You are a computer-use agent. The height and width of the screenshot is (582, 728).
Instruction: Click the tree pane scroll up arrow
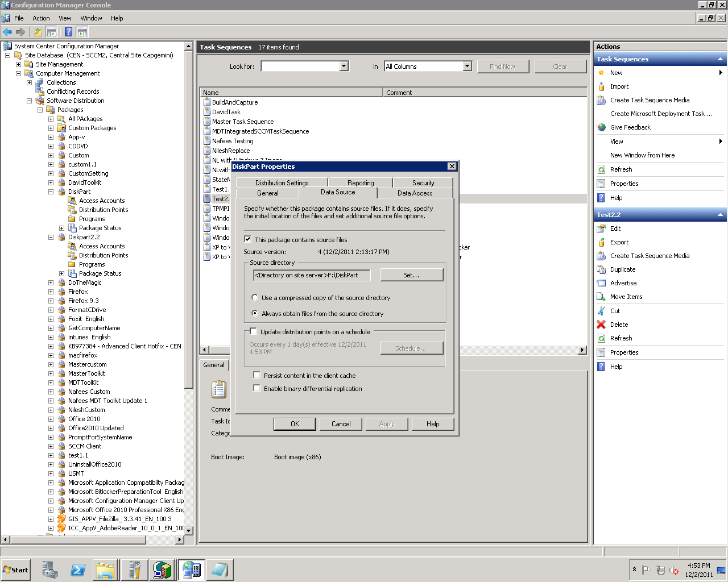click(x=189, y=46)
